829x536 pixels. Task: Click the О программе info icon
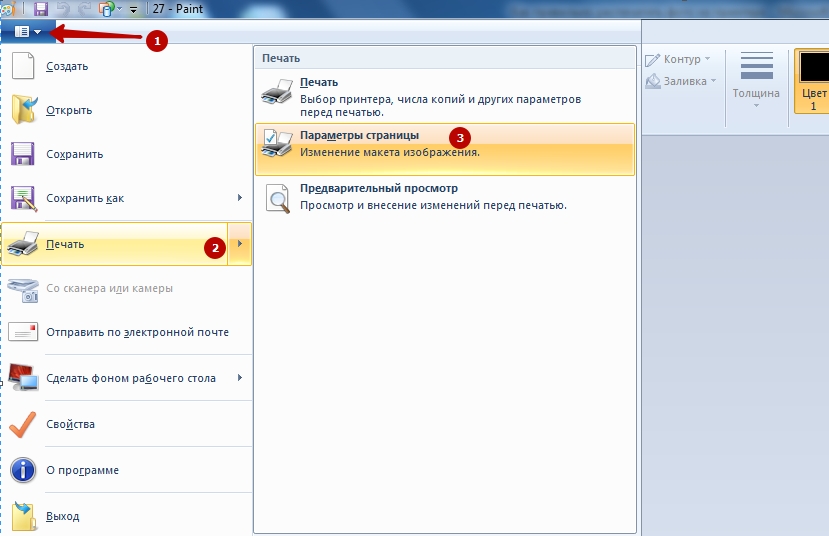[23, 470]
